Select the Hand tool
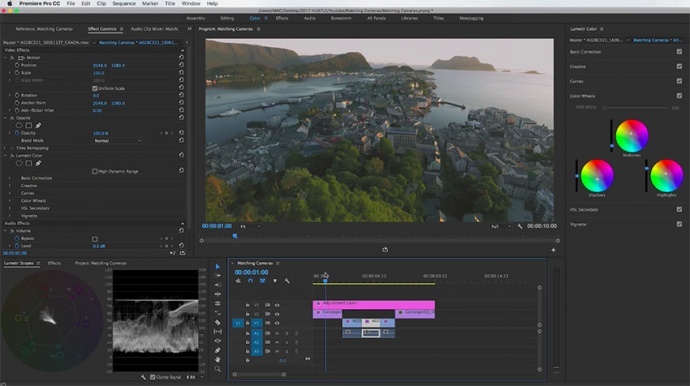 217,360
